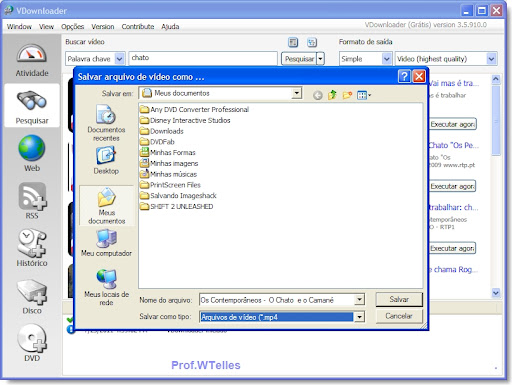Open the Web globe section
Viewport: 512px width, 385px height.
[32, 153]
